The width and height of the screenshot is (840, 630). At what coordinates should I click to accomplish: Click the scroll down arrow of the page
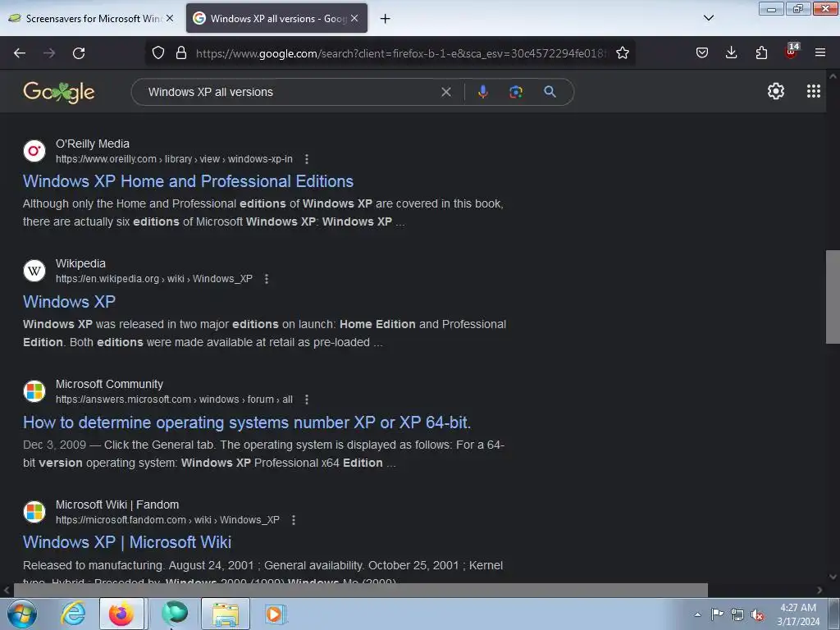click(x=833, y=577)
